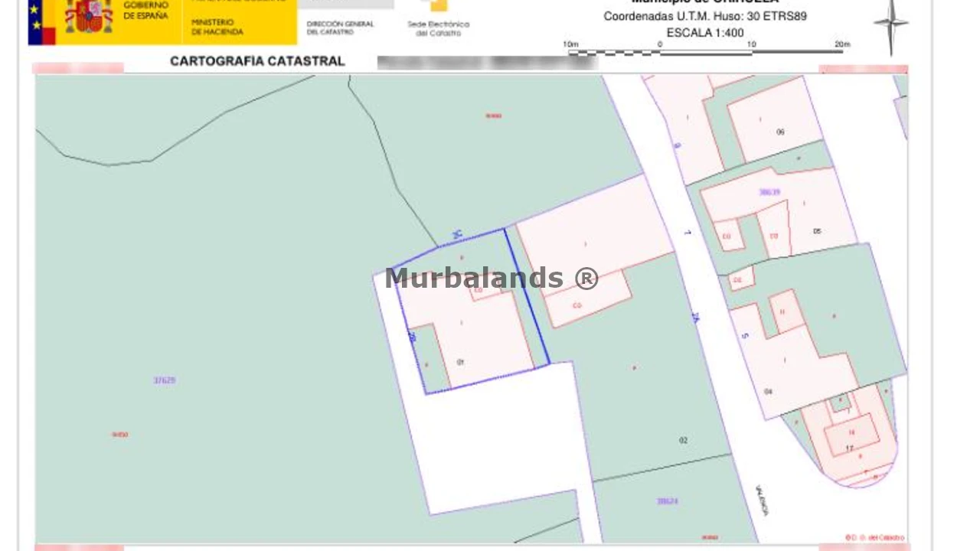Click the Dirección General del Catastro logo
This screenshot has width=980, height=551.
point(341,28)
